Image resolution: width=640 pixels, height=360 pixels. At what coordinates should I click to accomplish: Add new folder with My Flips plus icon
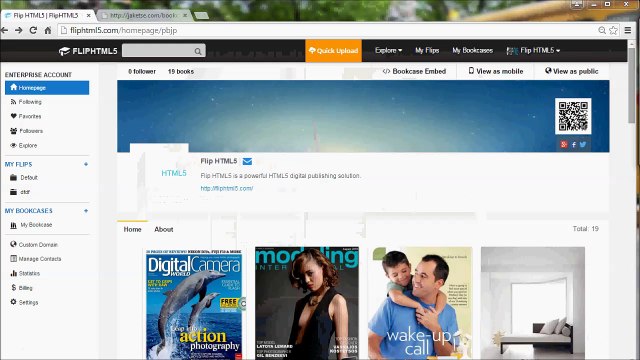point(86,164)
